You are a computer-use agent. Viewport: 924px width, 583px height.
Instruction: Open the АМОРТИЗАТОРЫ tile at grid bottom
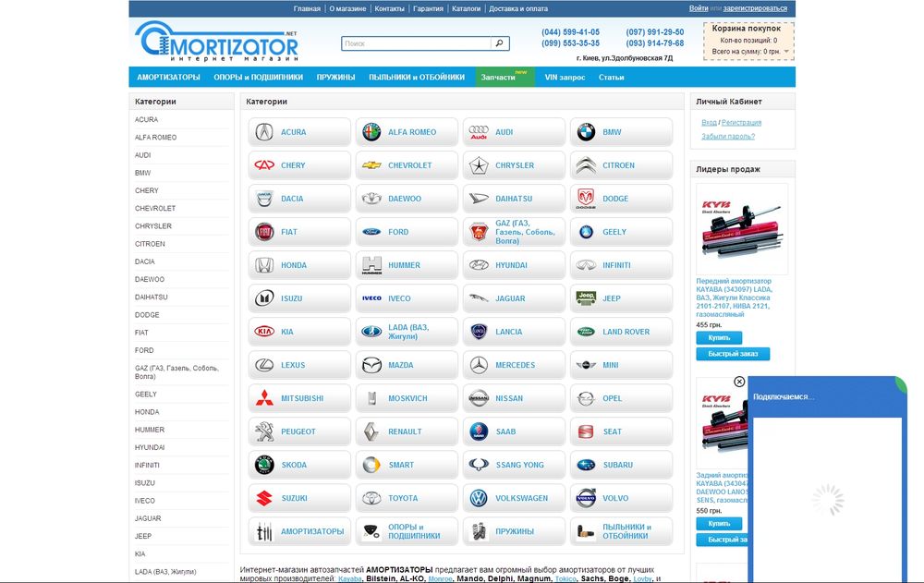299,531
